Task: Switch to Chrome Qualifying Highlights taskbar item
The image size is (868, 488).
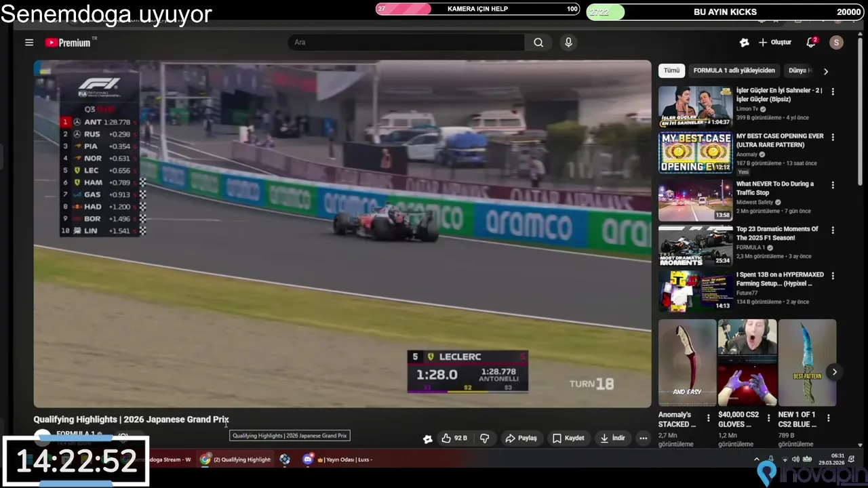Action: click(236, 460)
